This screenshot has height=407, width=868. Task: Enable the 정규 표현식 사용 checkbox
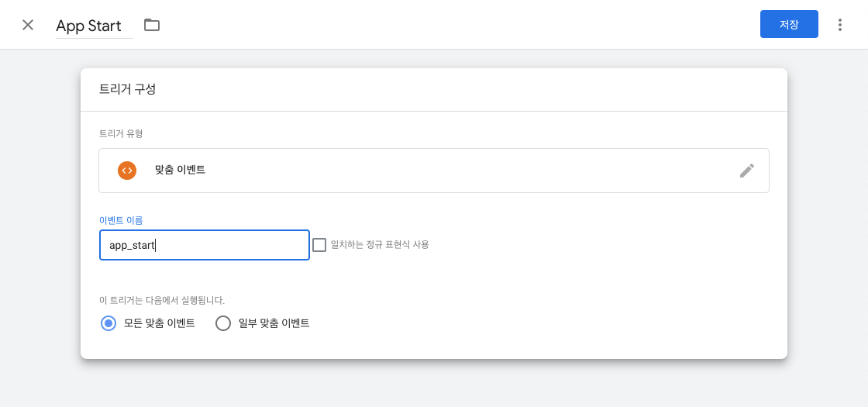click(x=319, y=245)
